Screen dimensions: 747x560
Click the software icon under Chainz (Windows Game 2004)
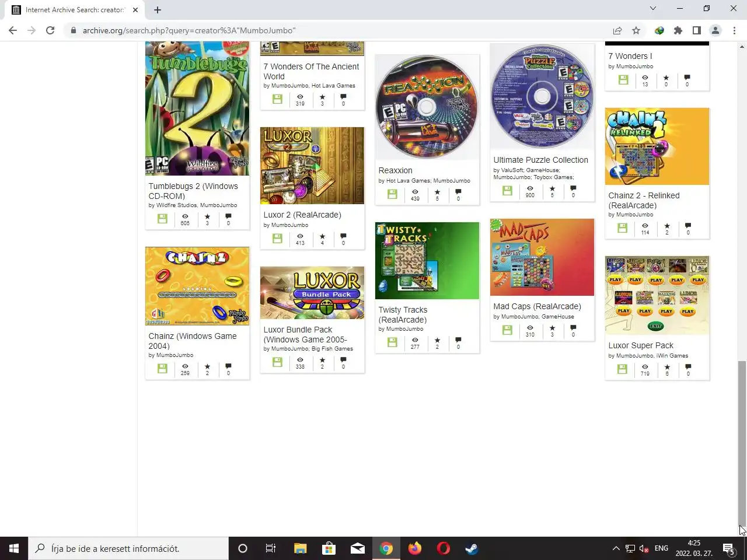[x=162, y=369]
